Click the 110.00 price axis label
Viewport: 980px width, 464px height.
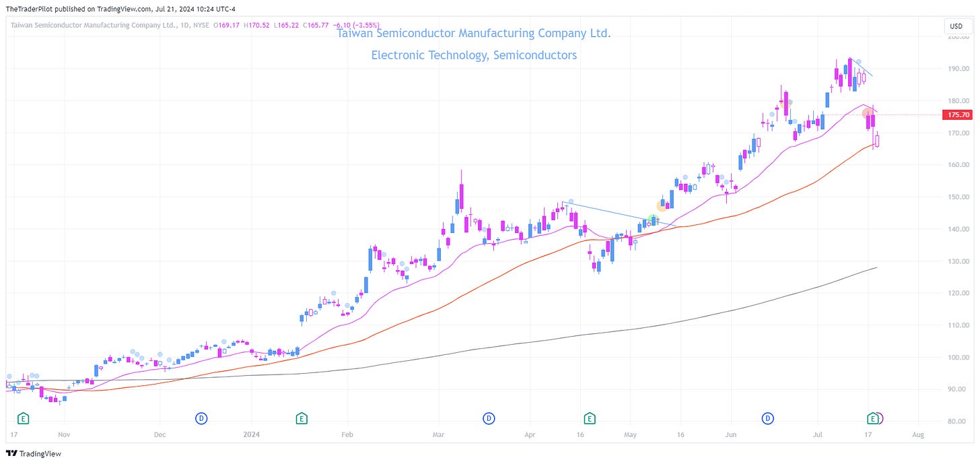pos(958,325)
